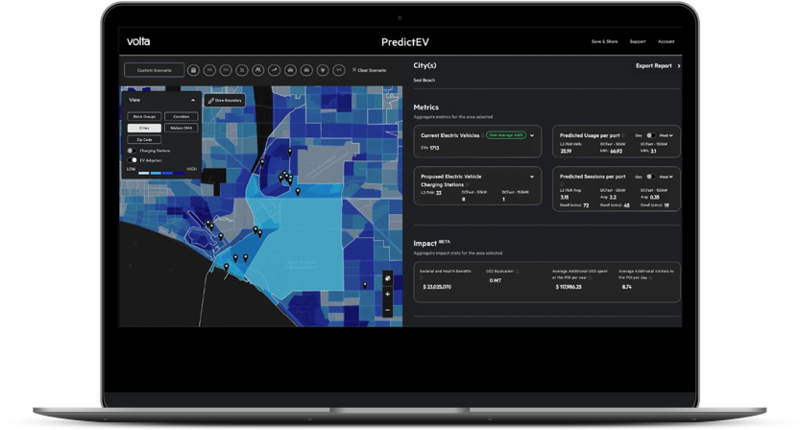
Task: Expand Proposed Electric Vehicle Charging Stations chevron
Action: click(532, 176)
